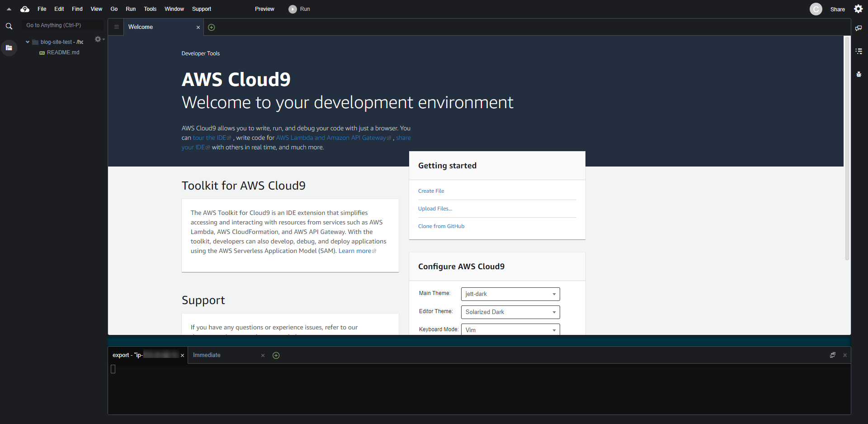The width and height of the screenshot is (868, 424).
Task: Switch to the Immediate tab
Action: coord(207,355)
